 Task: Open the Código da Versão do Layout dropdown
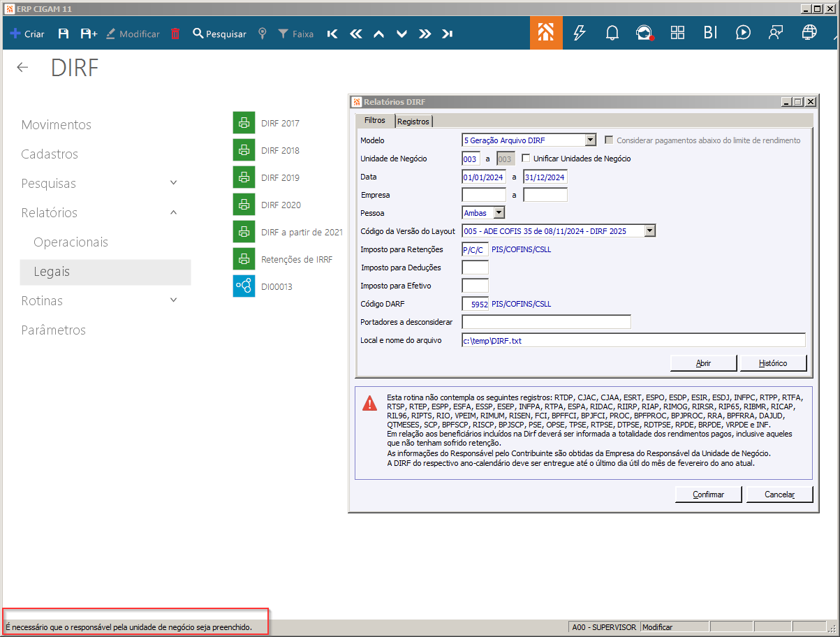650,230
